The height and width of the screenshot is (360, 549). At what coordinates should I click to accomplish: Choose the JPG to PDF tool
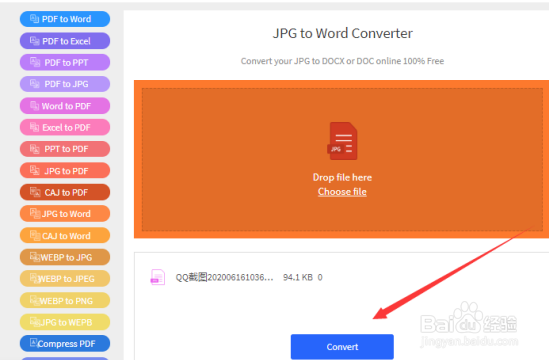[x=65, y=171]
